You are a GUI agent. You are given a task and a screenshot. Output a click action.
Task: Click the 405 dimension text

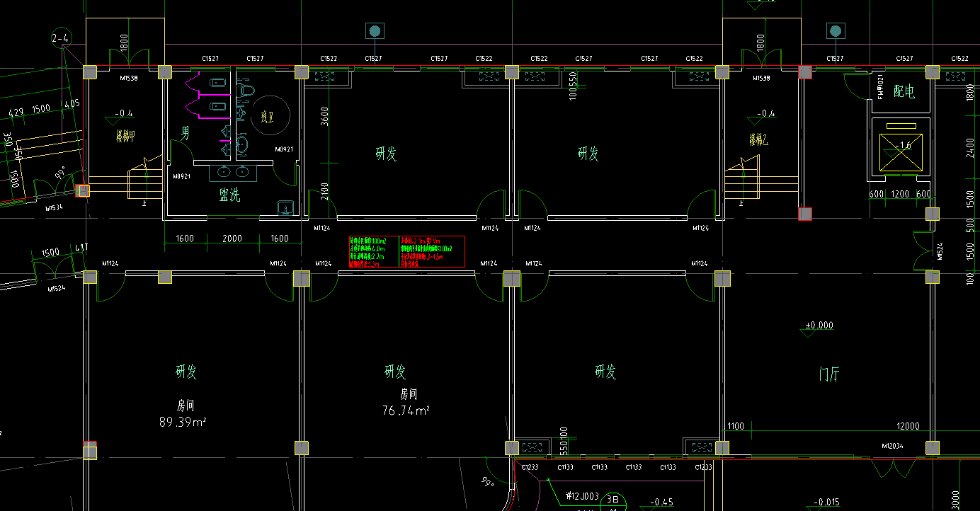[x=72, y=104]
